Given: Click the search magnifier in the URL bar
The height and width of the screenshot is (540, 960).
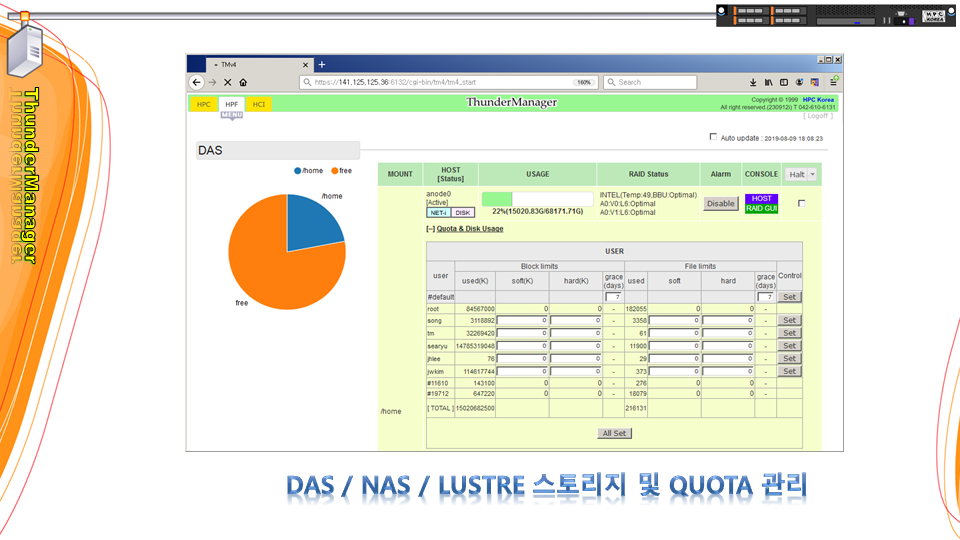Looking at the screenshot, I should click(x=307, y=82).
